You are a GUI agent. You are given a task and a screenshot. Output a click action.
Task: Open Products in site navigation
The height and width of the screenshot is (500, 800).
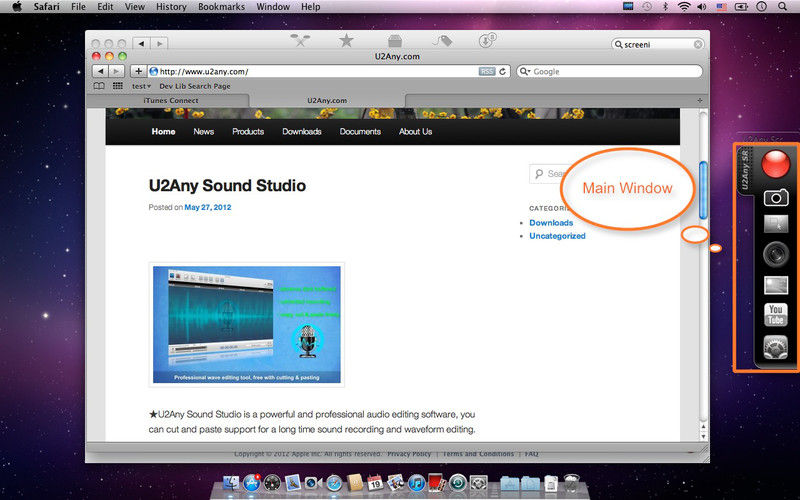point(248,132)
